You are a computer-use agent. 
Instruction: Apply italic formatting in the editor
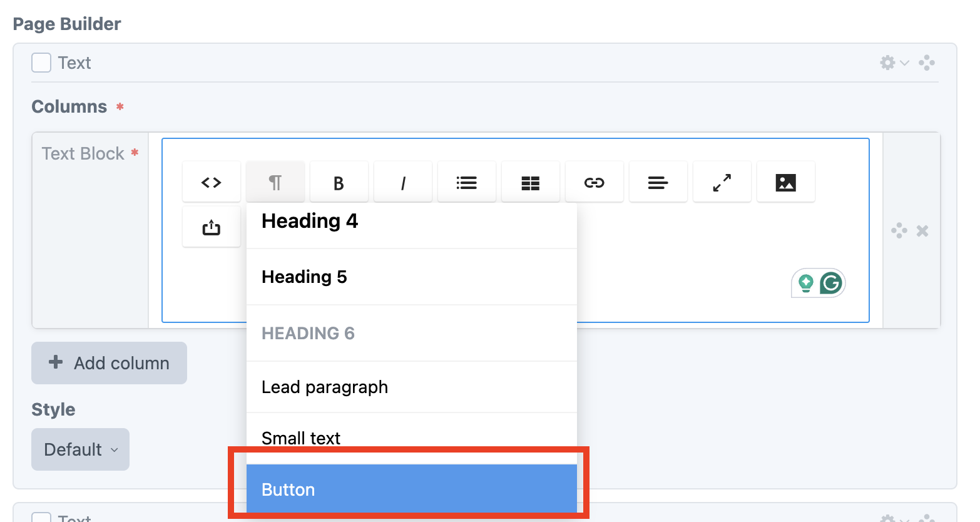pyautogui.click(x=403, y=182)
